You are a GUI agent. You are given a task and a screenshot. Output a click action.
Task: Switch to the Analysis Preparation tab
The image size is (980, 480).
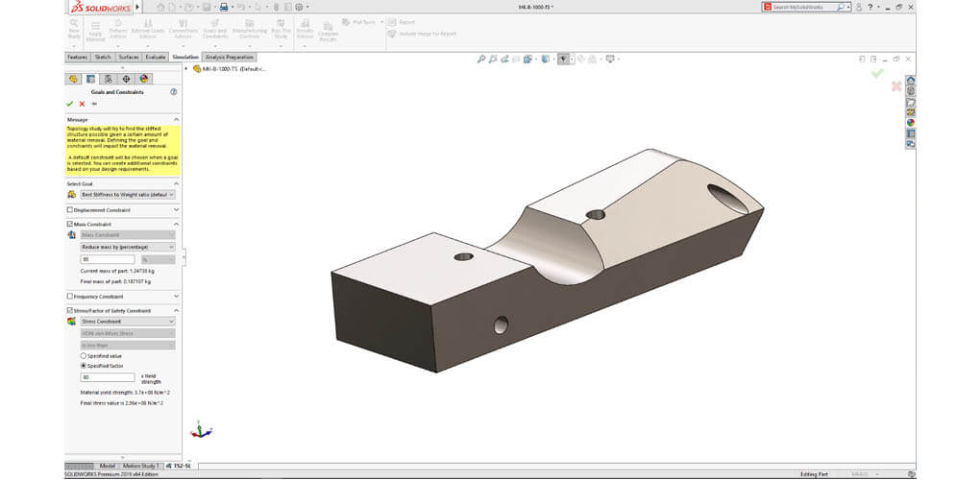coord(229,58)
